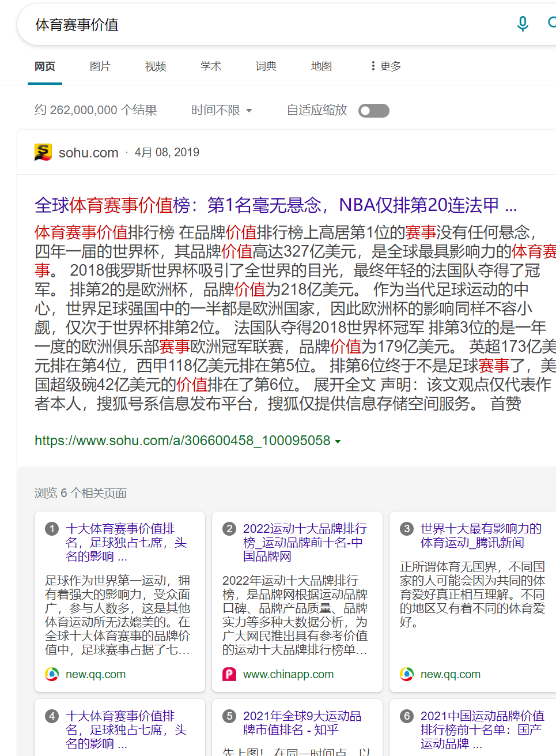Toggle the 自适应缩放 switch

[373, 111]
